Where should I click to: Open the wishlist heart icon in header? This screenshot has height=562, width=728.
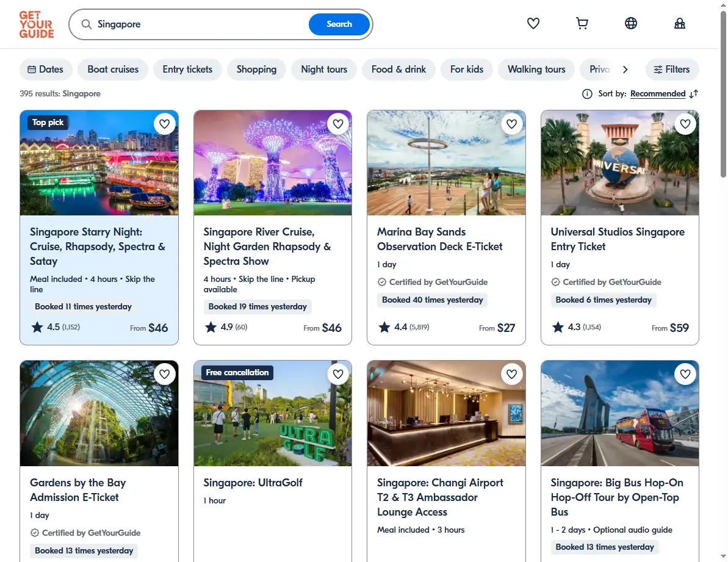click(x=533, y=23)
